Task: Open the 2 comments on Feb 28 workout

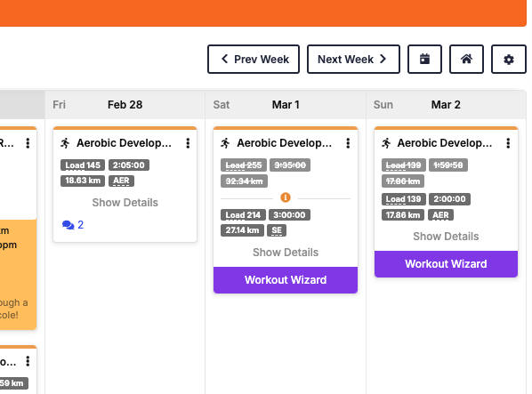Action: coord(73,225)
